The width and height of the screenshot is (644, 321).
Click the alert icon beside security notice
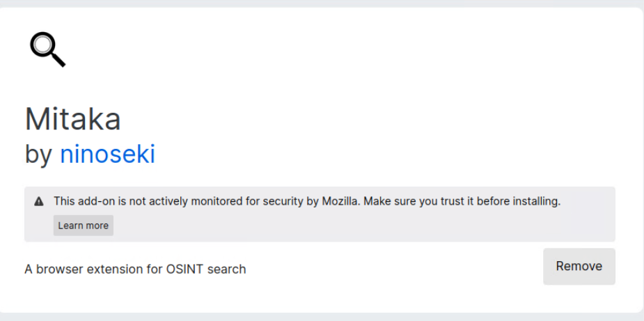pyautogui.click(x=39, y=201)
